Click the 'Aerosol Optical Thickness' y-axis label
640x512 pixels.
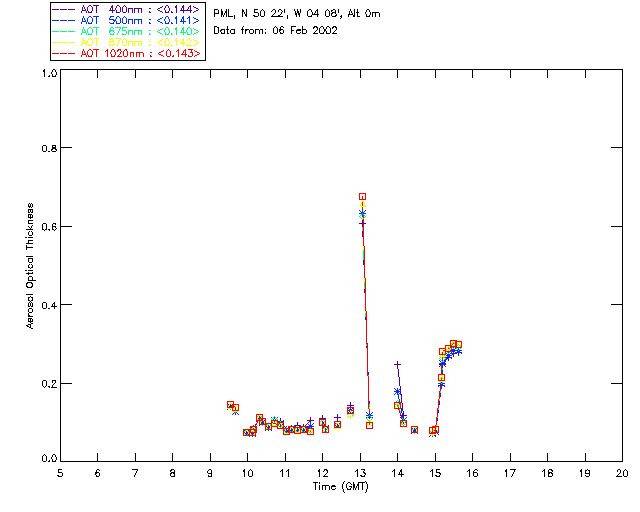tap(30, 266)
